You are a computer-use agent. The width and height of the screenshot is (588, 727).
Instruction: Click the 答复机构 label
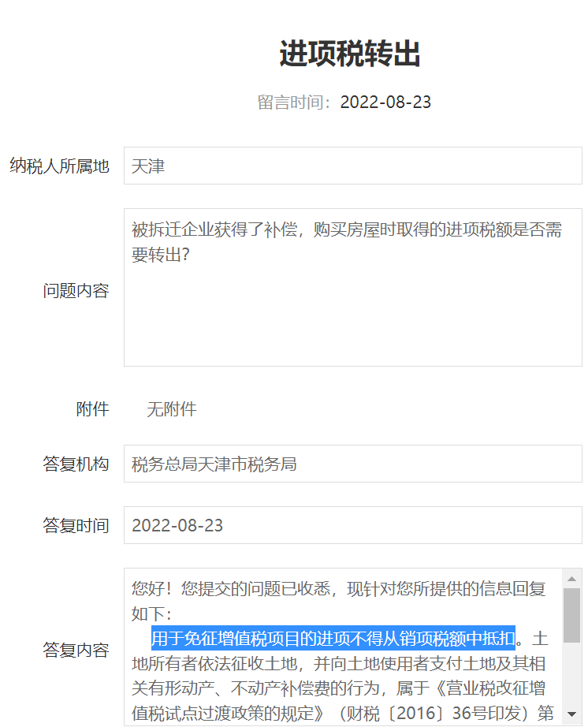tap(76, 464)
